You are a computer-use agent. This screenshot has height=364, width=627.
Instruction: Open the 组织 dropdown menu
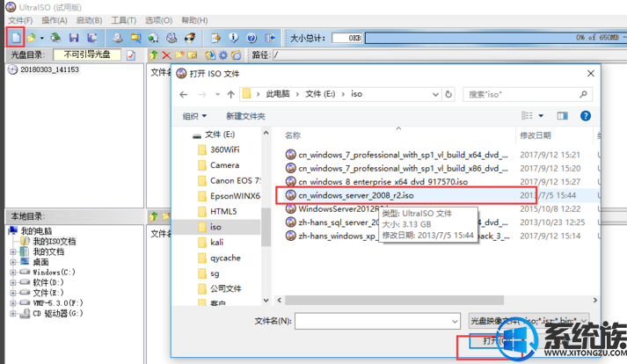pyautogui.click(x=194, y=116)
